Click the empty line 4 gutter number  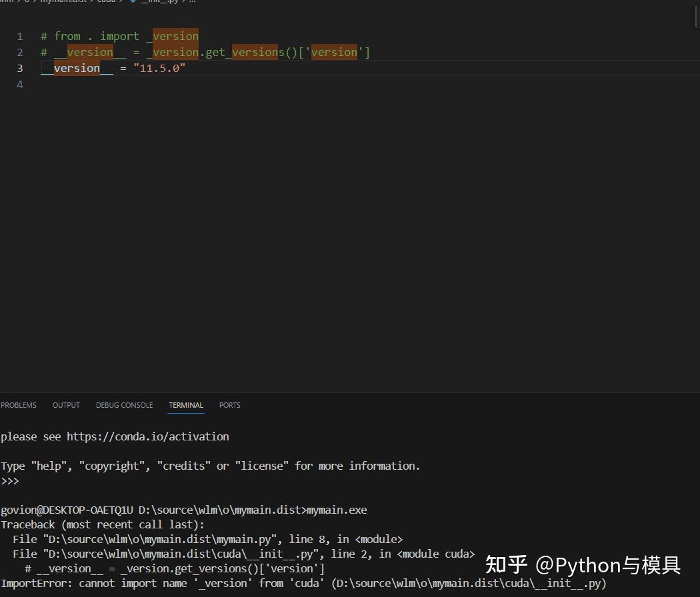pyautogui.click(x=19, y=85)
